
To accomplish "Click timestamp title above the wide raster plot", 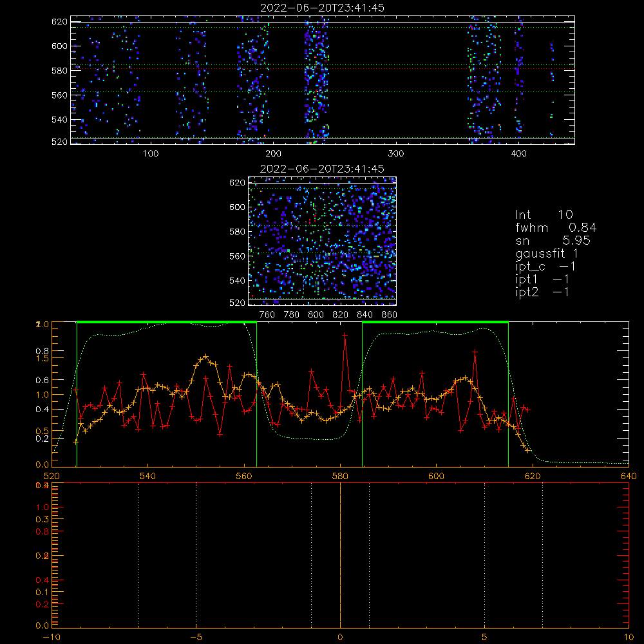I will pyautogui.click(x=323, y=8).
